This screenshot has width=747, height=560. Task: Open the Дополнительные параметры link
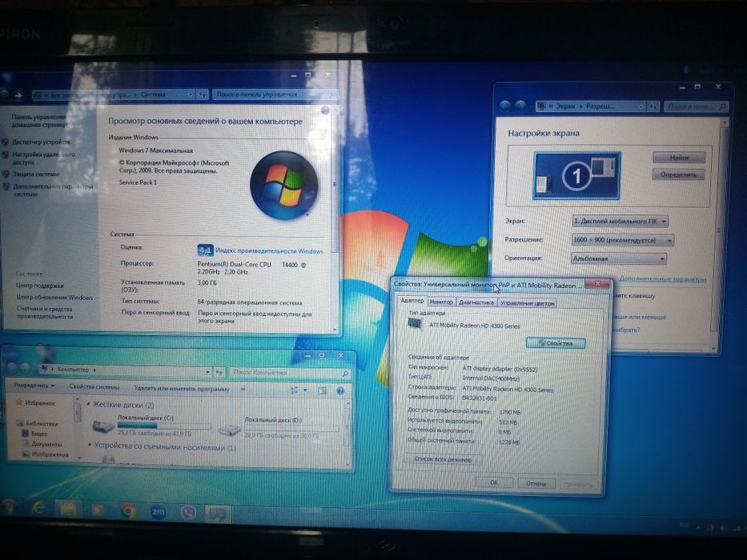click(x=663, y=279)
